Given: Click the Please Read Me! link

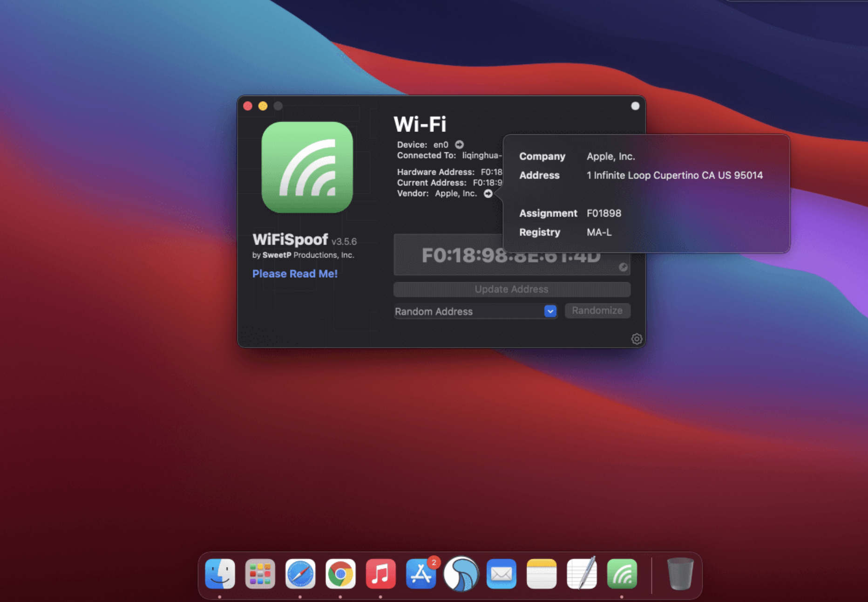Looking at the screenshot, I should click(x=295, y=274).
